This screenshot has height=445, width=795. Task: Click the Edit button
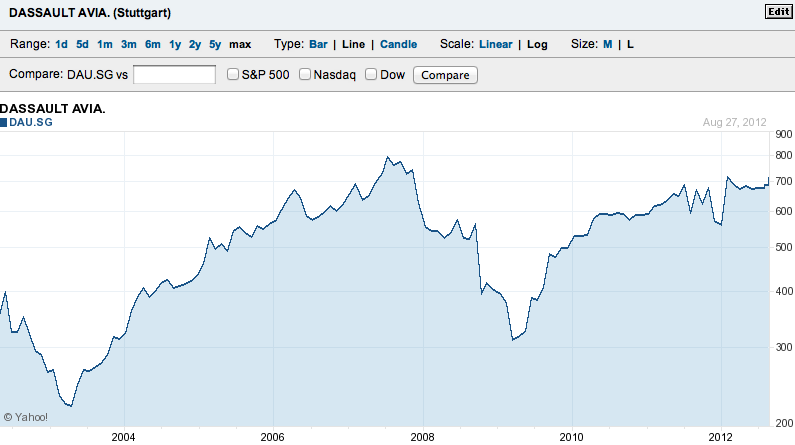click(x=779, y=12)
